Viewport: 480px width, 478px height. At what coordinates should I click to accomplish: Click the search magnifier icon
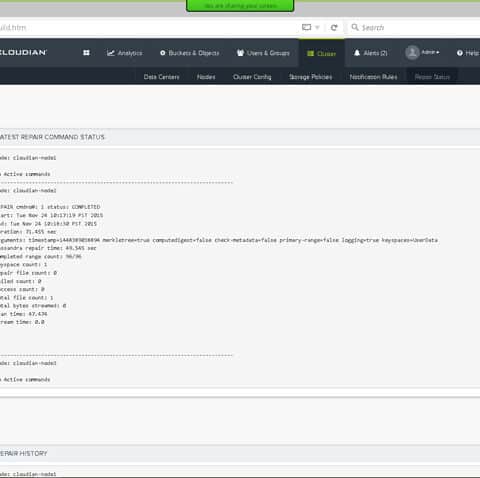coord(355,27)
